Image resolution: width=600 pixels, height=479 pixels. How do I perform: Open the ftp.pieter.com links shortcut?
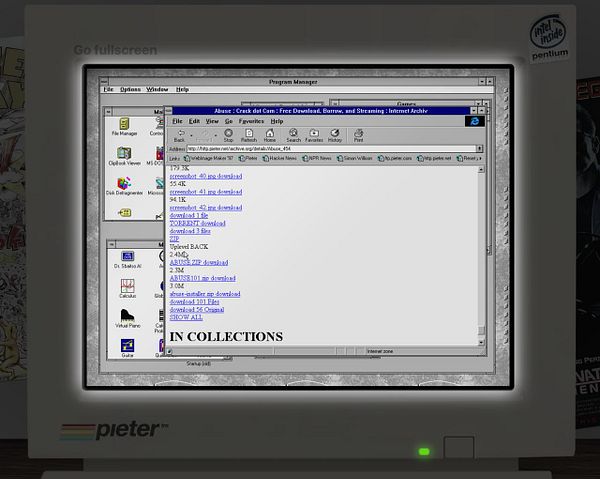pos(395,158)
